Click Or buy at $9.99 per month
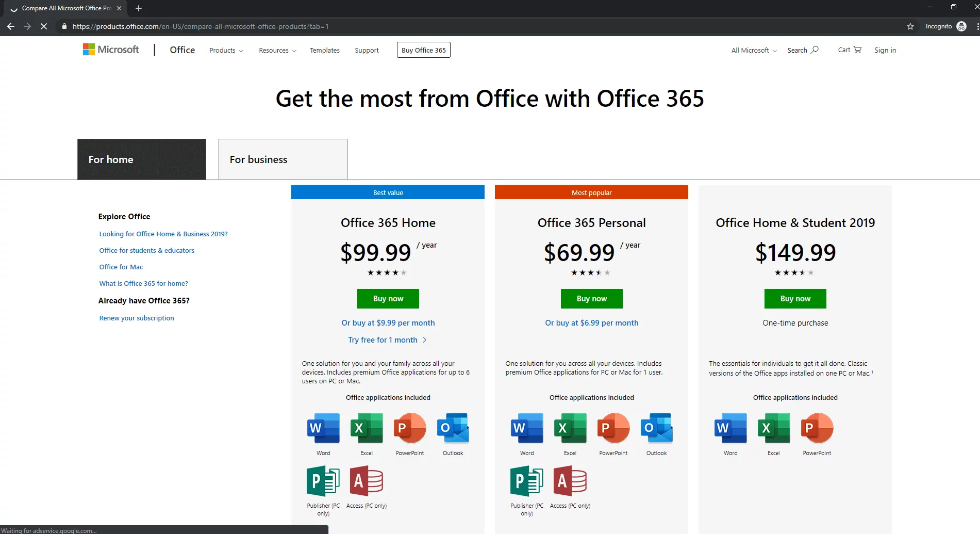Screen dimensions: 980x534 (388, 323)
